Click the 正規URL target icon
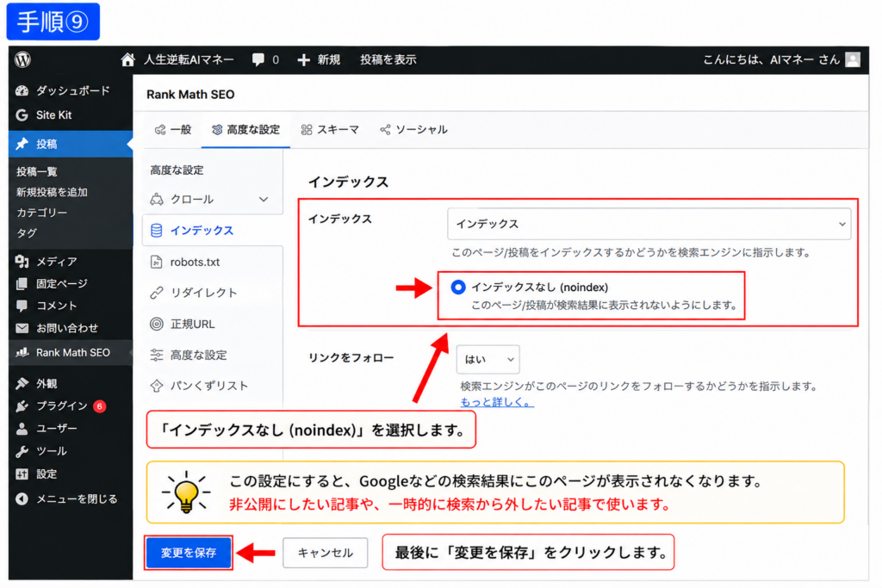 (157, 324)
